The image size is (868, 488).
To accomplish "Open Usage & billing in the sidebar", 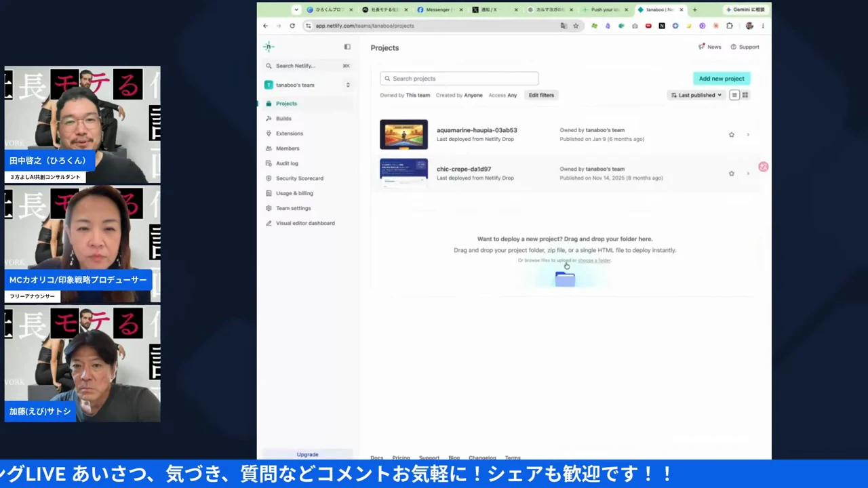I will [x=294, y=193].
